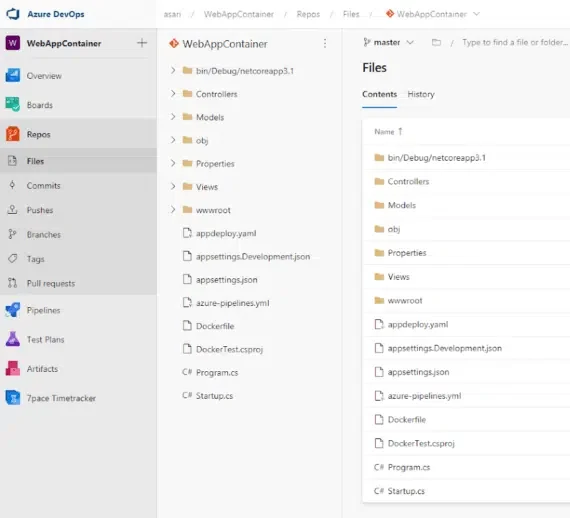
Task: Expand the Views folder in tree
Action: pos(173,186)
